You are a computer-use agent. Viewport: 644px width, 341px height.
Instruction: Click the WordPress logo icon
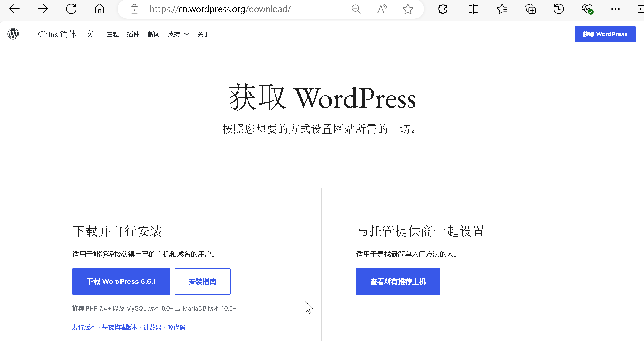tap(13, 34)
